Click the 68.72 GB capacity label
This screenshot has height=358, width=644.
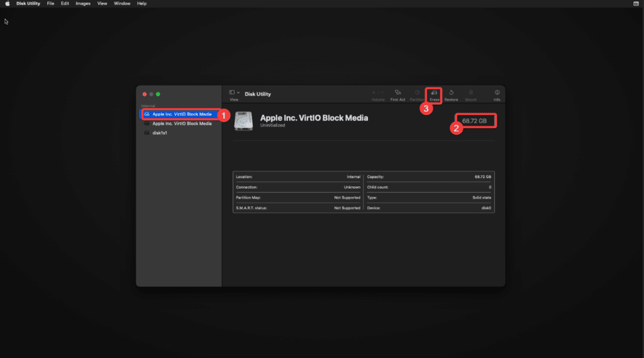tap(475, 120)
